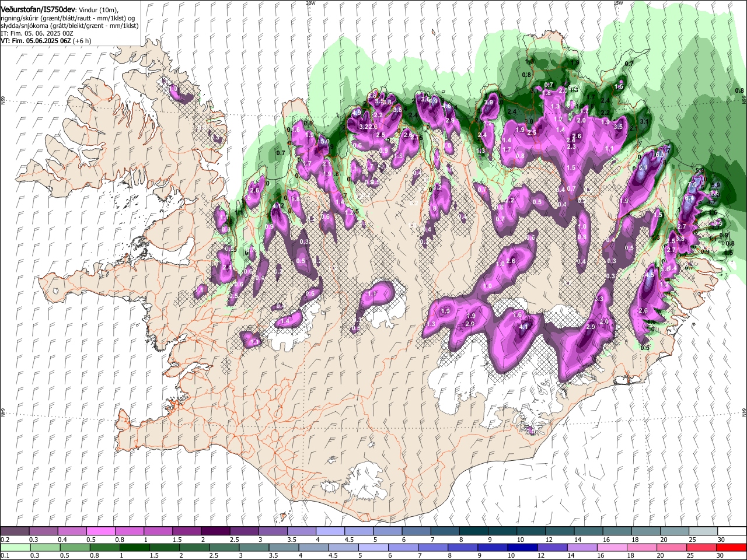The image size is (747, 560).
Task: Click the darkest purple swatch at 2 in upper legend
Action: click(215, 531)
